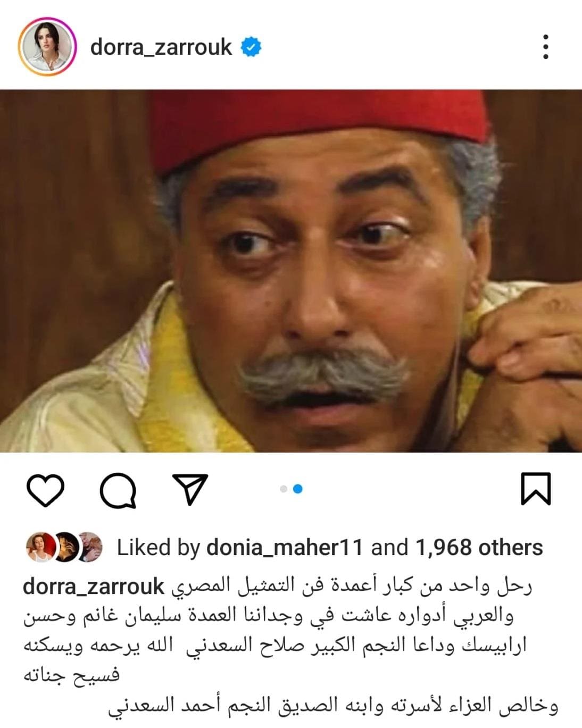Tap first liker avatar thumbnail
This screenshot has width=582, height=728.
pos(40,547)
